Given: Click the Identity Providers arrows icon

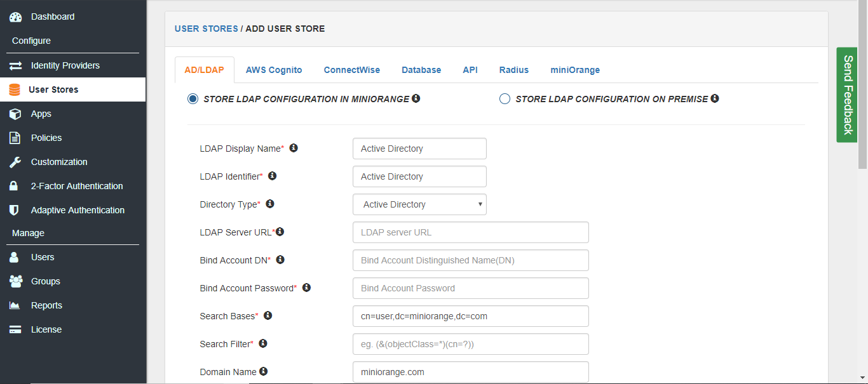Looking at the screenshot, I should tap(15, 65).
